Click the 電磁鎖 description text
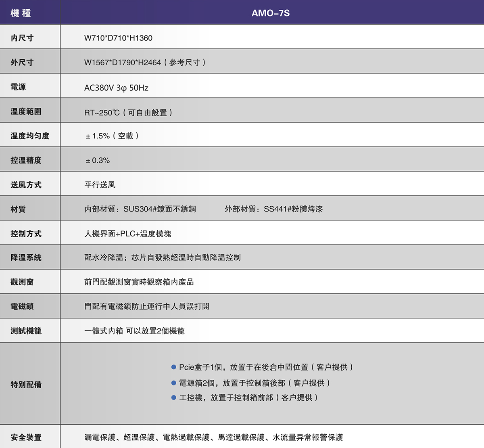 pos(147,306)
